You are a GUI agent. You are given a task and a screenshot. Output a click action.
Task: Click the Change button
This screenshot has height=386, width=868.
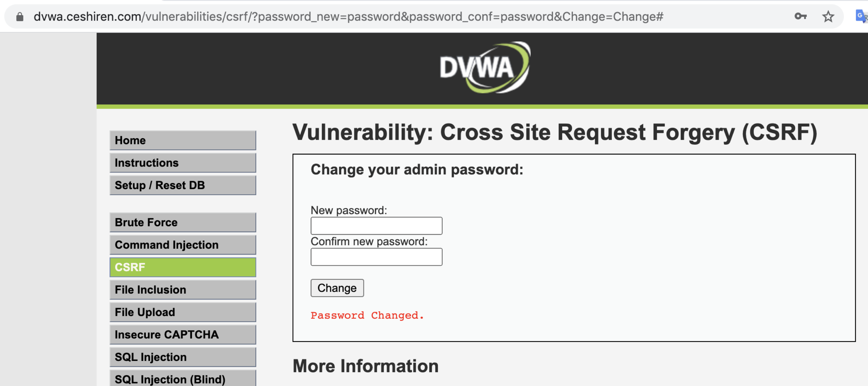tap(337, 288)
